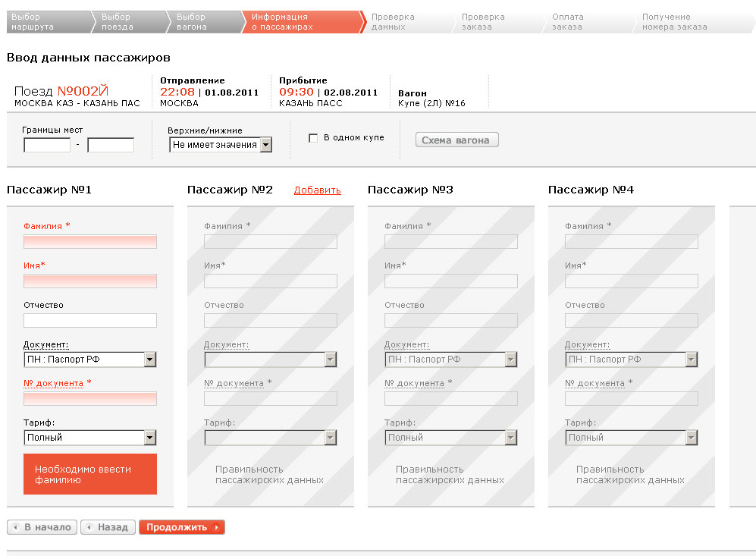
Task: Expand Passenger 1 'Документ' dropdown
Action: tap(89, 360)
